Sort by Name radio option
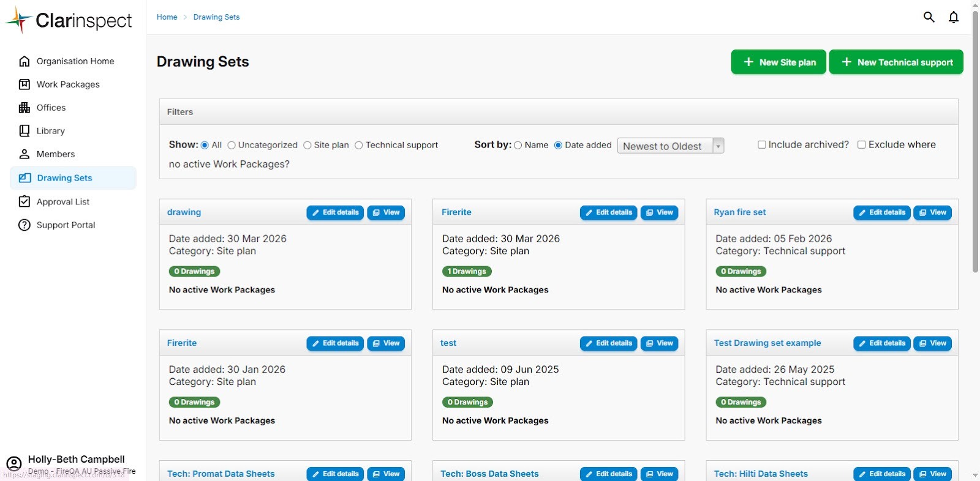This screenshot has height=481, width=980. pos(518,146)
